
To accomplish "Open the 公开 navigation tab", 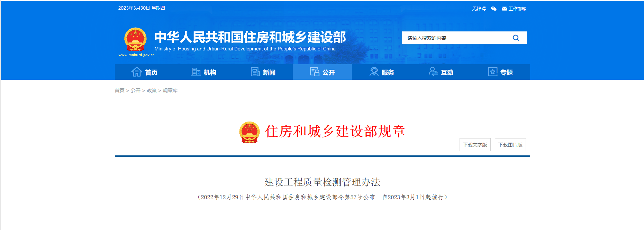I will coord(322,72).
